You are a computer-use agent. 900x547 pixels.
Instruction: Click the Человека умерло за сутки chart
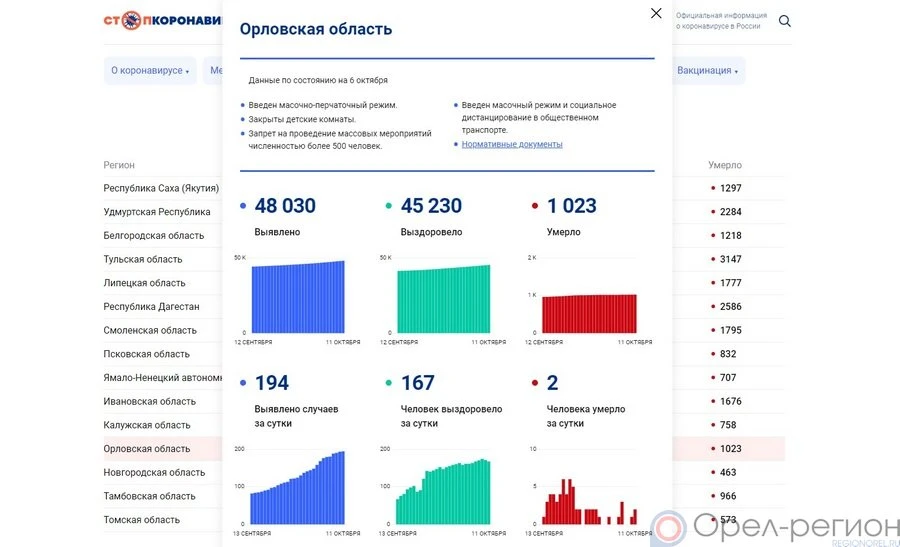pos(589,502)
